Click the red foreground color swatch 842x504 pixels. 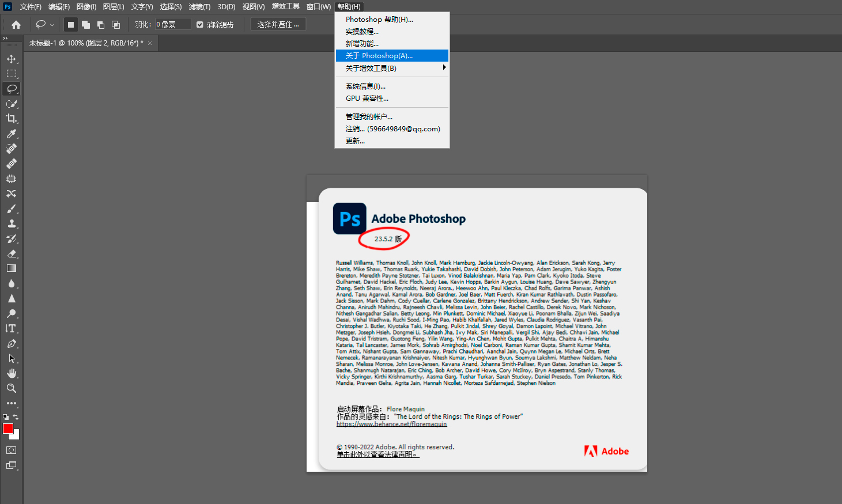(x=7, y=429)
